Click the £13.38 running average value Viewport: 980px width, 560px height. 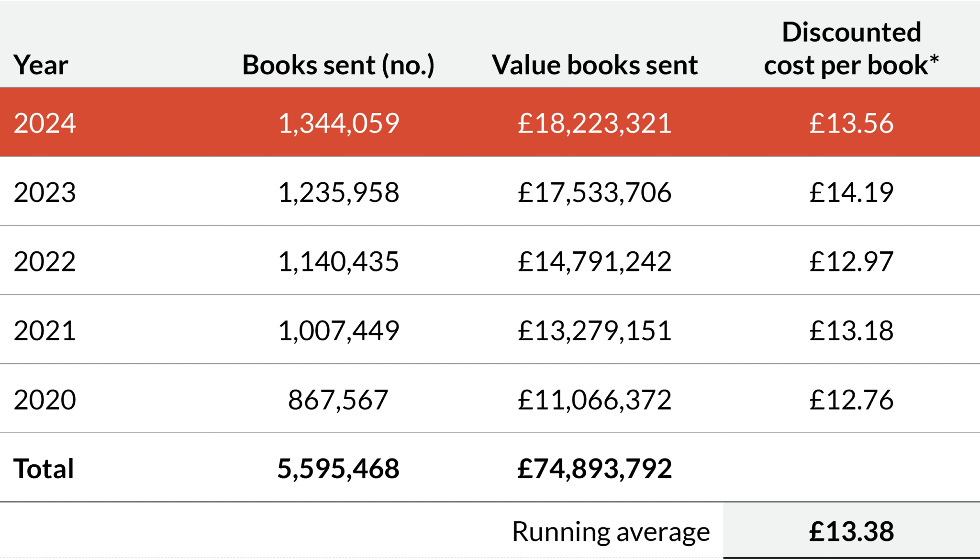(x=851, y=531)
